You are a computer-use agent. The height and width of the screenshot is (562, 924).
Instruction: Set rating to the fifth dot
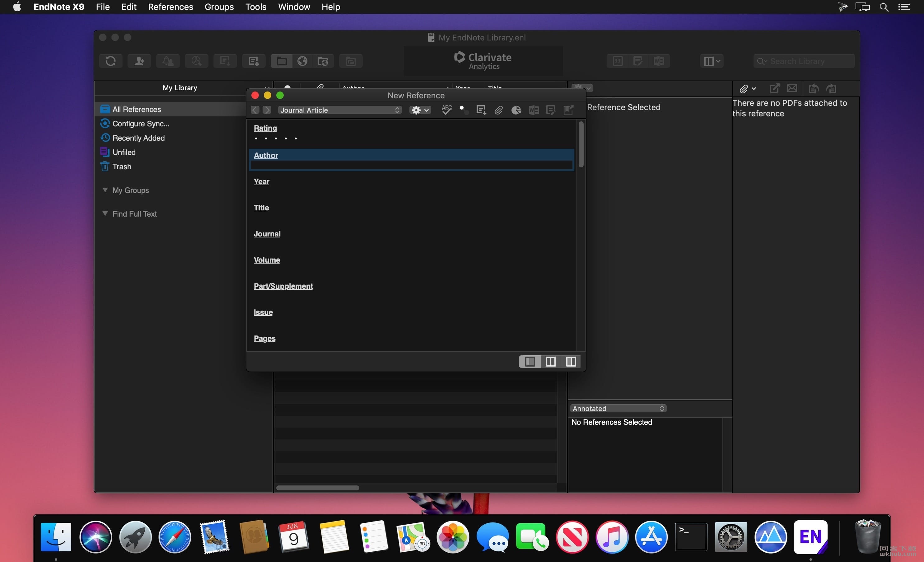296,138
